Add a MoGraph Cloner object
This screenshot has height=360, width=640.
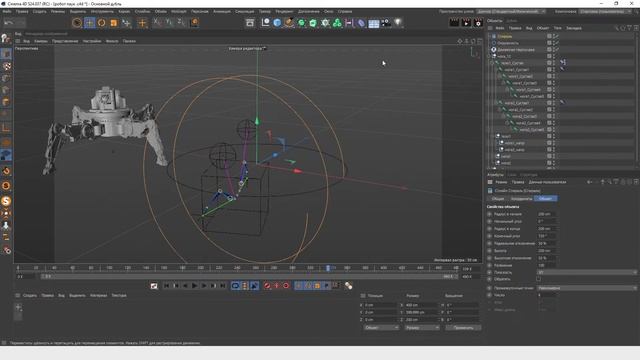(337, 23)
